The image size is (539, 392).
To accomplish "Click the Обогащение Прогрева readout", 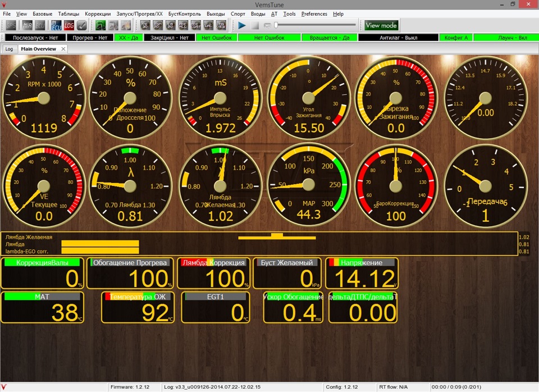I will [130, 273].
